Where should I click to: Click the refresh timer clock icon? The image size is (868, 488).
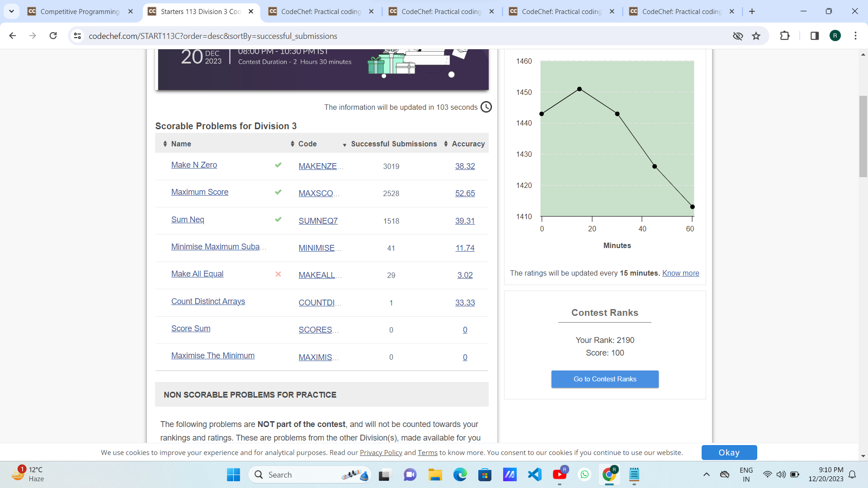[x=486, y=107]
